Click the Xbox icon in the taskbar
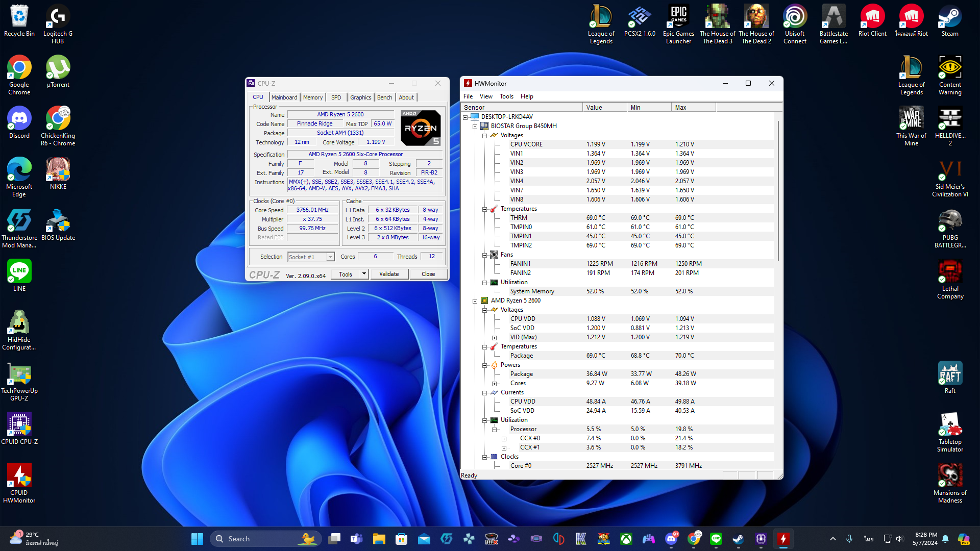The height and width of the screenshot is (551, 980). click(x=626, y=539)
